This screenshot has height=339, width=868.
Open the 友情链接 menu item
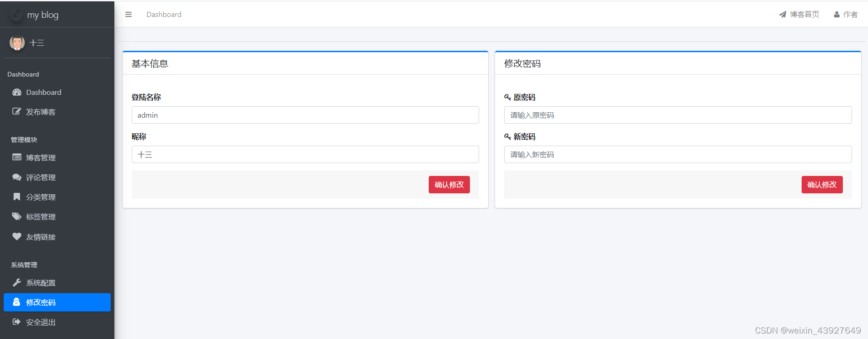coord(57,237)
